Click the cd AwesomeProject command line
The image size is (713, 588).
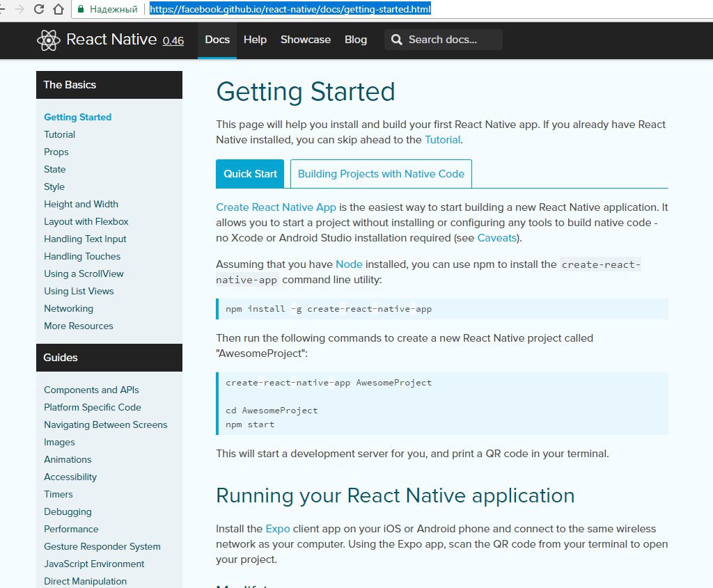(x=272, y=411)
